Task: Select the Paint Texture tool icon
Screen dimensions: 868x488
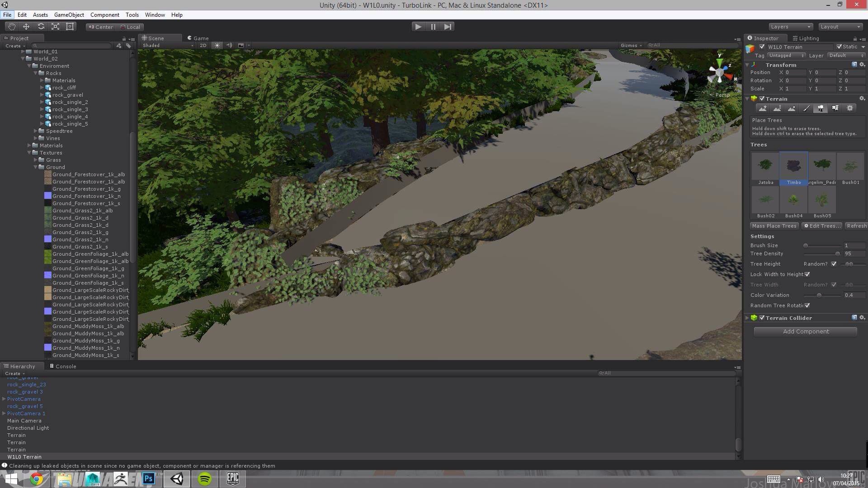Action: pyautogui.click(x=806, y=108)
